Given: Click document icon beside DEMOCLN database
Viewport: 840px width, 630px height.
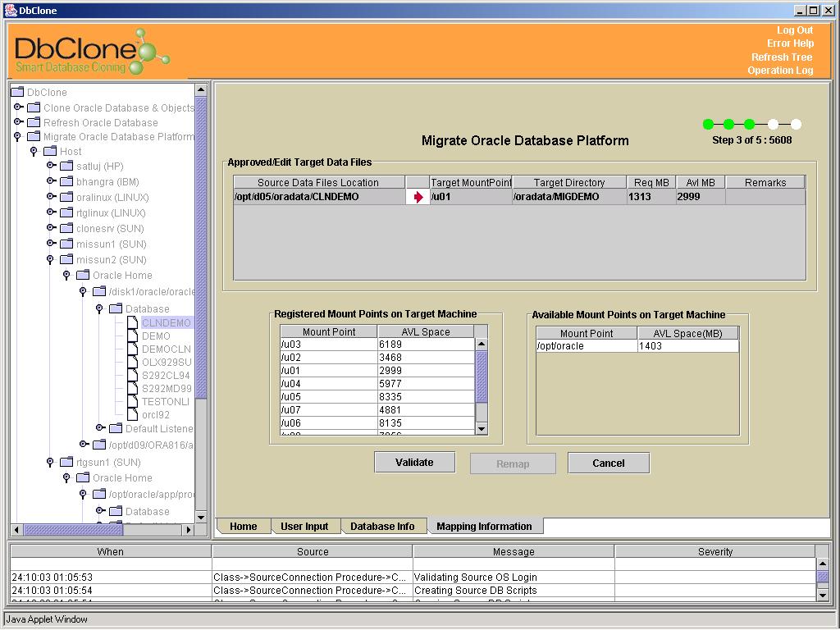Looking at the screenshot, I should (133, 349).
